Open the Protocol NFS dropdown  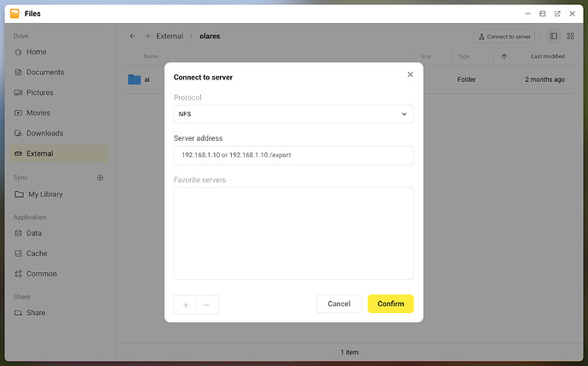[x=294, y=114]
